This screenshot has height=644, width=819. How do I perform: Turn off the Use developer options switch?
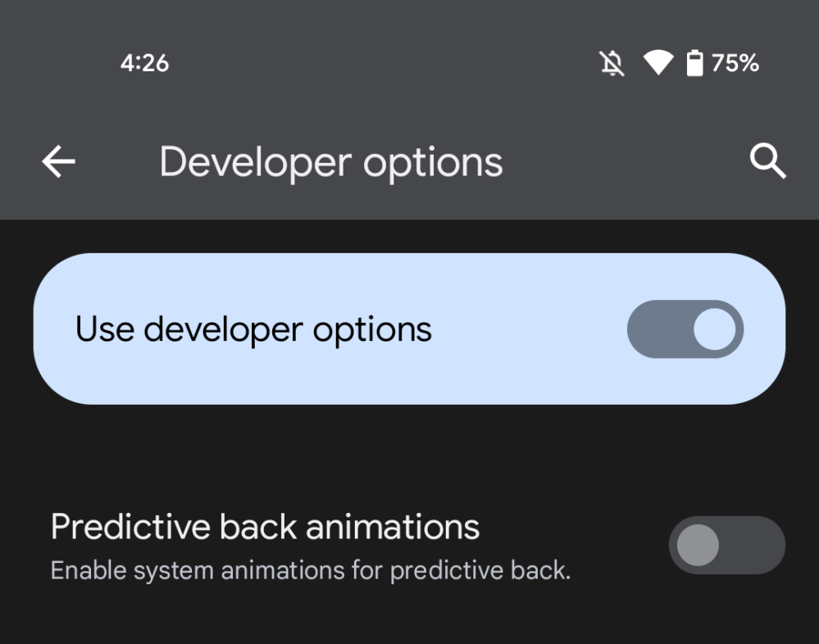pyautogui.click(x=685, y=329)
